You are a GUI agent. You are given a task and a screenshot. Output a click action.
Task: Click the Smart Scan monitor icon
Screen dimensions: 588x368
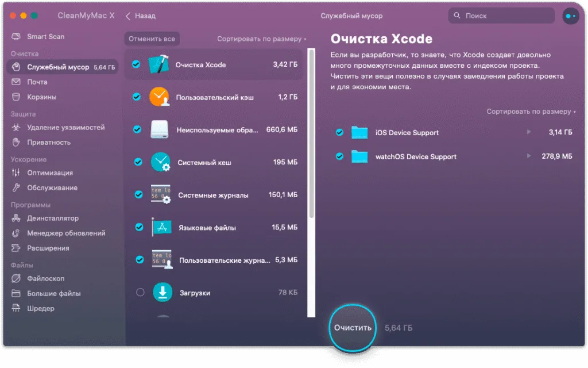16,36
